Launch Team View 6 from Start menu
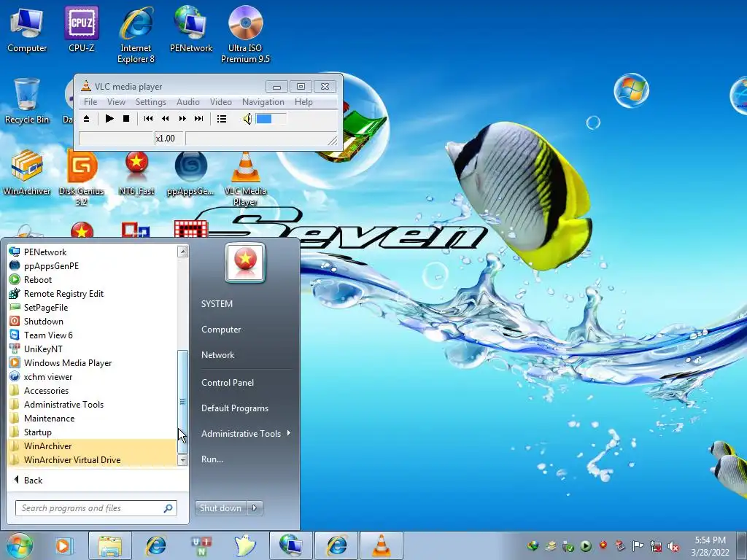The height and width of the screenshot is (560, 747). [91, 335]
